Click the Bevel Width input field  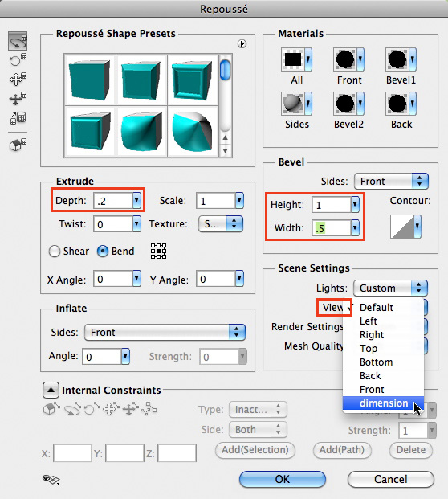[x=331, y=228]
